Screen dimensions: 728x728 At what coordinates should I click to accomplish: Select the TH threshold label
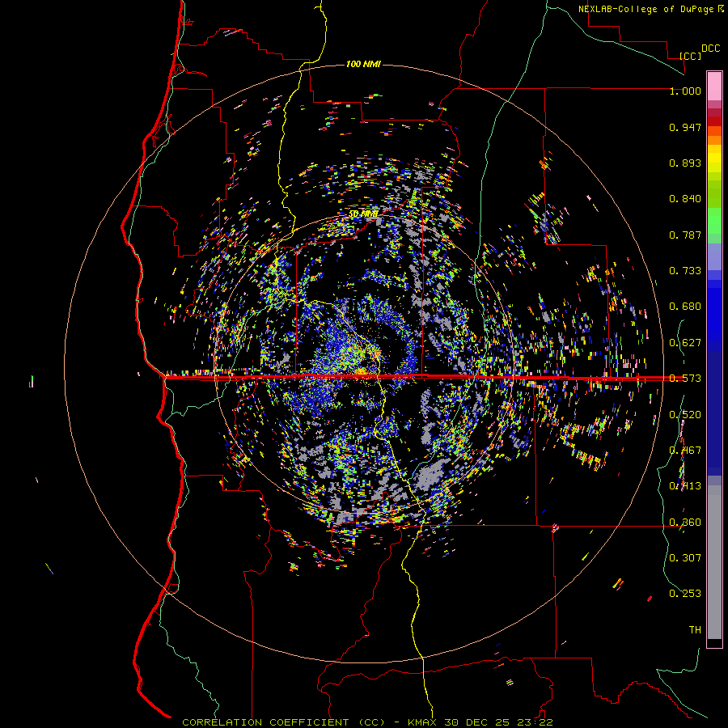(x=695, y=630)
